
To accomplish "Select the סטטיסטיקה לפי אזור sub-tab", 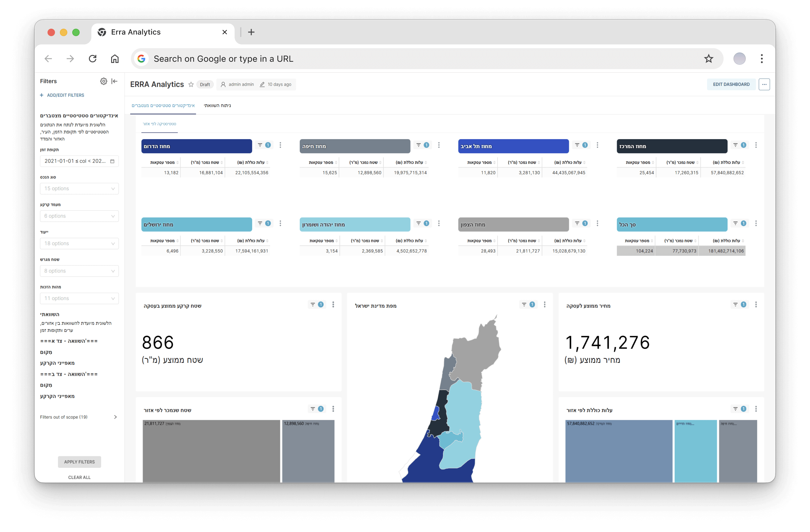I will 159,124.
